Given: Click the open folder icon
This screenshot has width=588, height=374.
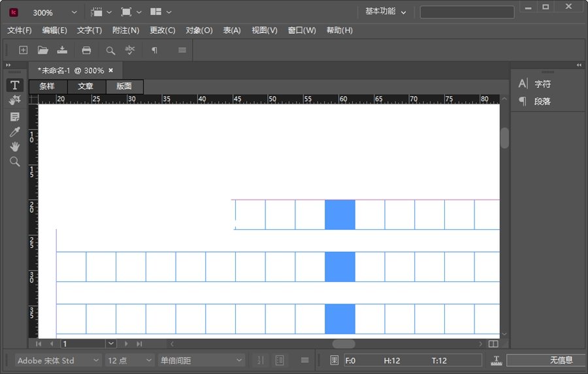Looking at the screenshot, I should 42,50.
